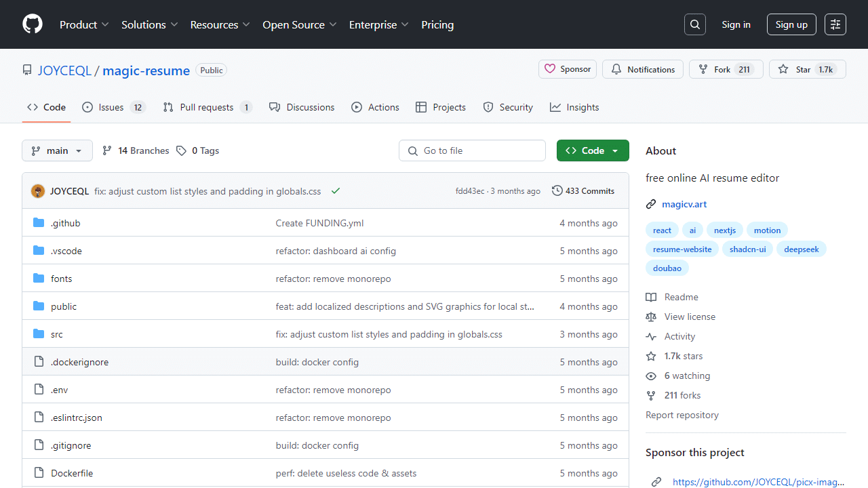
Task: Click the pulse icon beside Activity
Action: pos(651,336)
